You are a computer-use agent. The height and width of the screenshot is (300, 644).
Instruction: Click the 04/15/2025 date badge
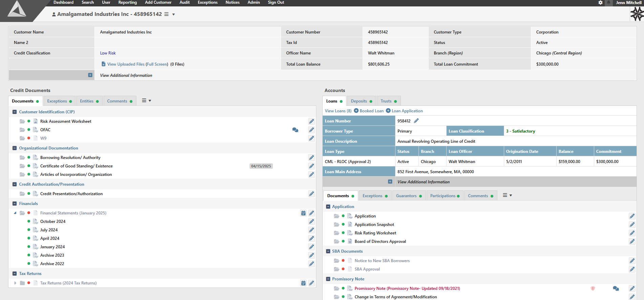point(261,166)
